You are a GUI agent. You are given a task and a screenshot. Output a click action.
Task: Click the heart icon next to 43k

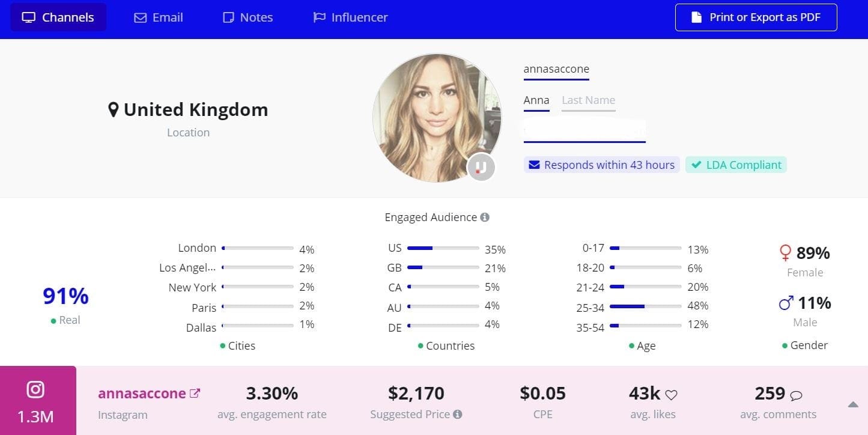(x=672, y=395)
